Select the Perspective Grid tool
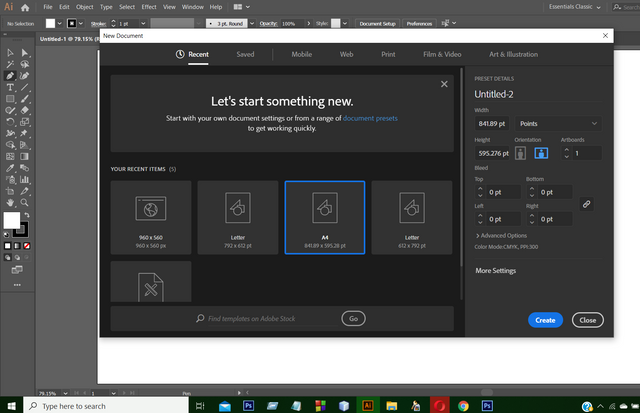The width and height of the screenshot is (640, 413). click(x=24, y=145)
